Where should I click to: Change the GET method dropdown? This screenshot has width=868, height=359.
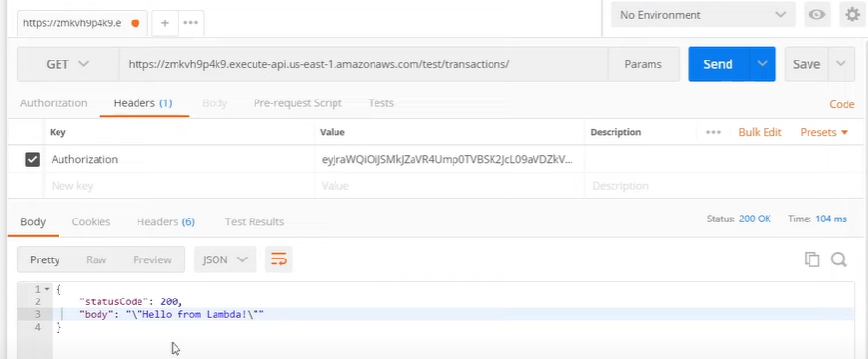tap(67, 64)
